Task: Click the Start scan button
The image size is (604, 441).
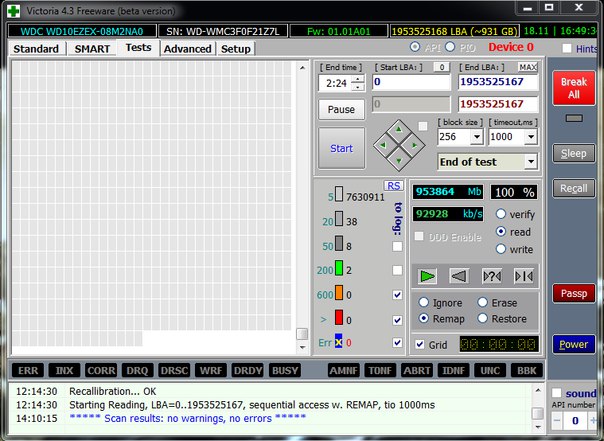Action: (341, 148)
